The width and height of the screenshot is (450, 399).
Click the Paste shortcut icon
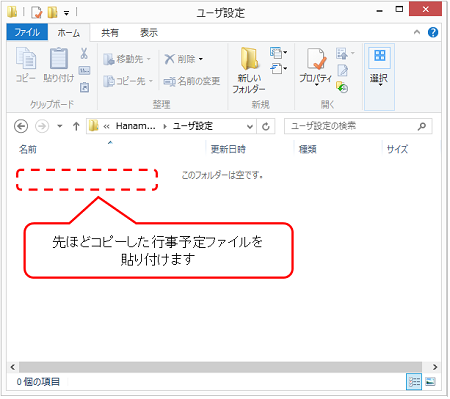[x=84, y=87]
